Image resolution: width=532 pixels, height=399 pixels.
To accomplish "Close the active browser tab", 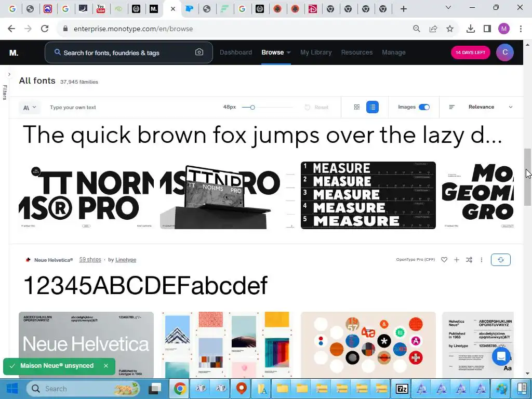I will pyautogui.click(x=173, y=9).
